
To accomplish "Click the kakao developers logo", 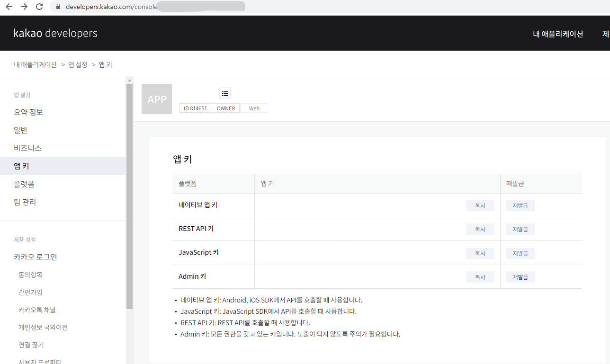I will [x=55, y=33].
